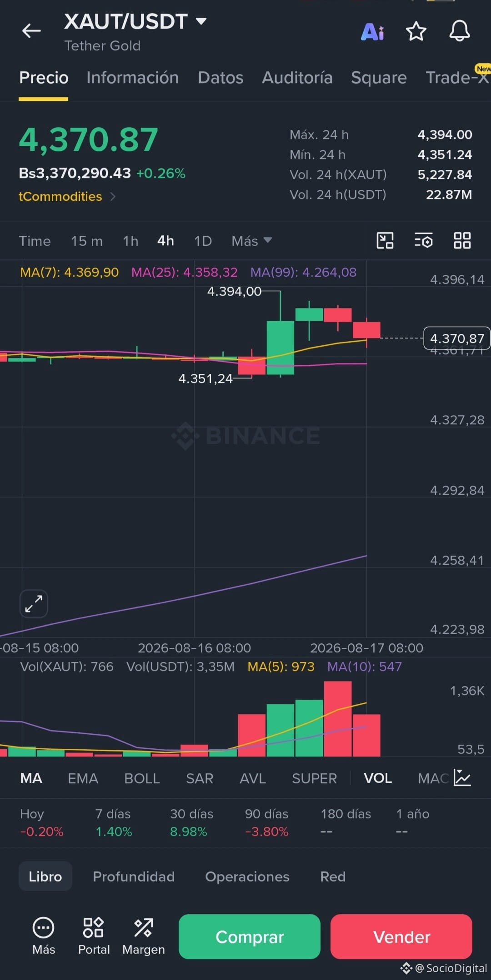The height and width of the screenshot is (980, 491).
Task: Click the 4.351,24 low marker on chart
Action: click(205, 378)
